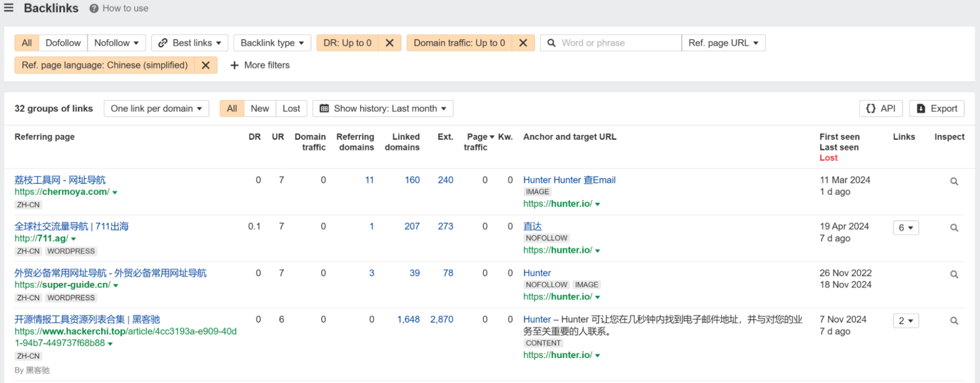Open linked domains count 160
The width and height of the screenshot is (980, 383).
(x=412, y=180)
